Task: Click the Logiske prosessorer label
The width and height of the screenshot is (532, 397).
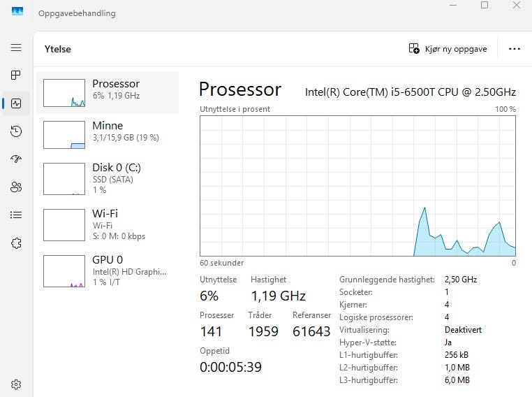Action: point(376,317)
